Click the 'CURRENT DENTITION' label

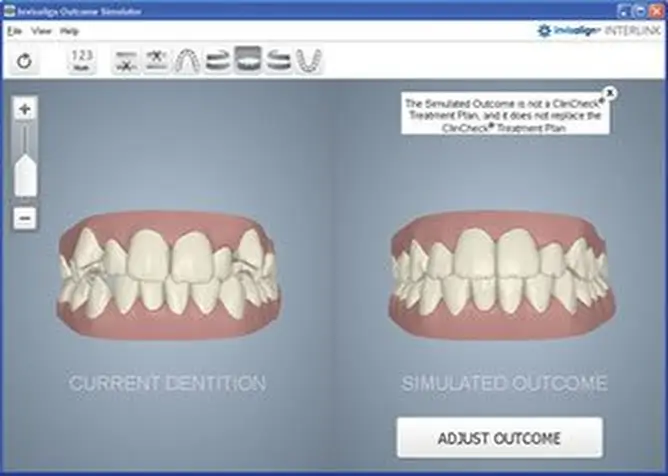[167, 383]
